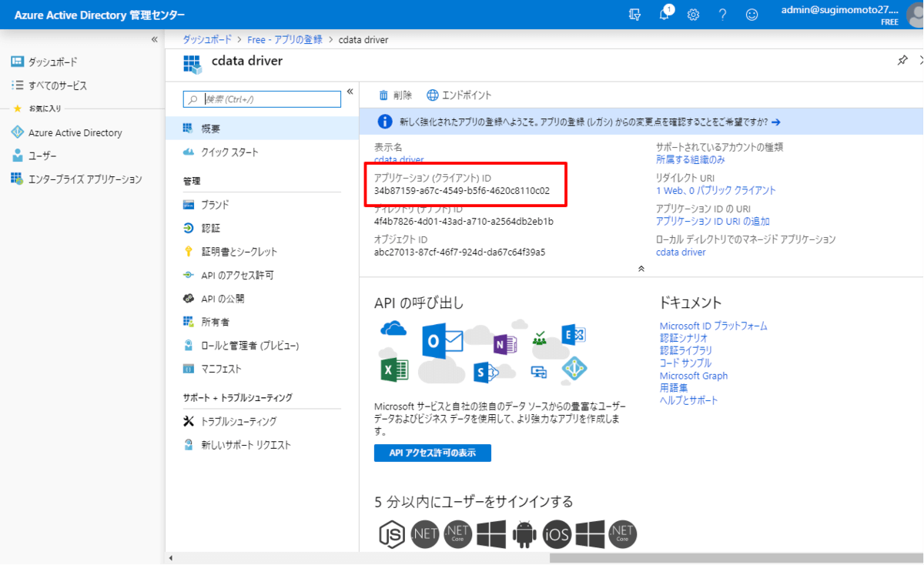Click the JS quickstart icon
Viewport: 924px width, 565px height.
(392, 533)
